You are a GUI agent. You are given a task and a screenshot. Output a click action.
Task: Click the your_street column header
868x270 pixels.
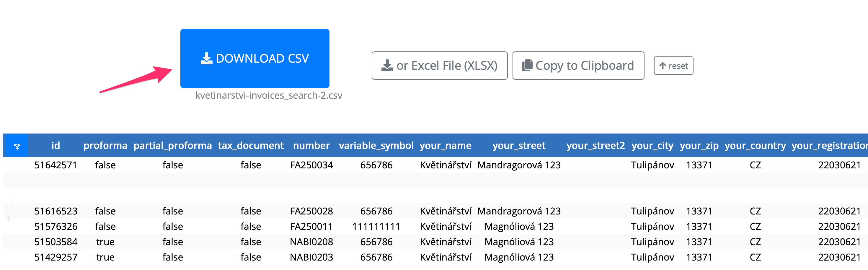[518, 145]
